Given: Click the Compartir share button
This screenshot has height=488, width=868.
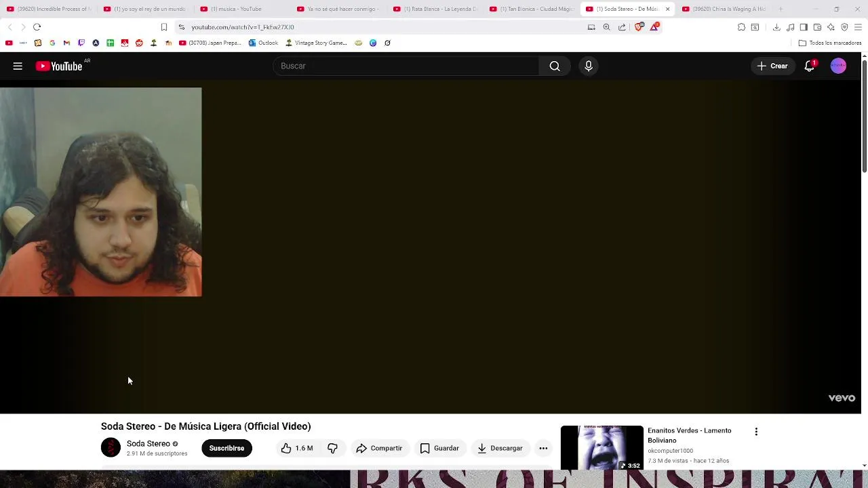Looking at the screenshot, I should [x=379, y=448].
